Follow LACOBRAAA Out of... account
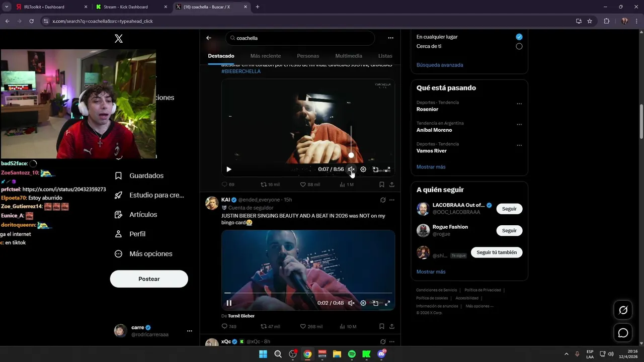 coord(509,209)
